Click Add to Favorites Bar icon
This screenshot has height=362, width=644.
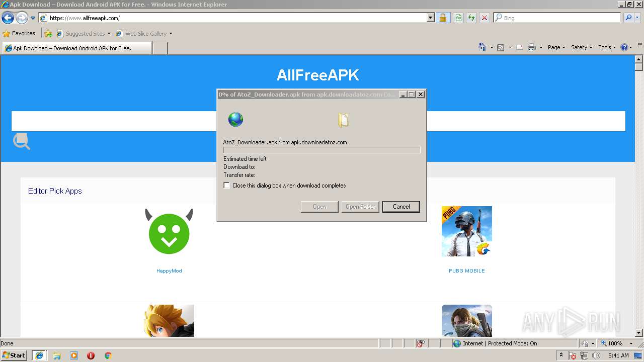tap(48, 34)
